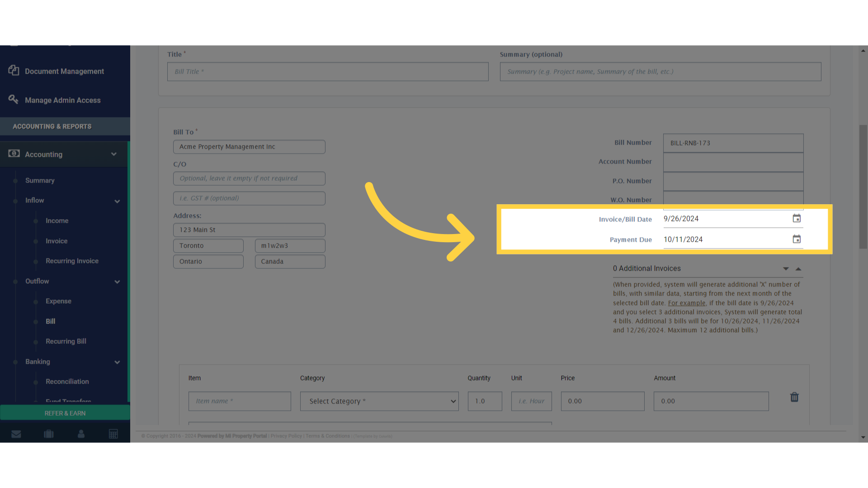Open the Privacy Policy link
Viewport: 868px width, 488px height.
[x=286, y=436]
